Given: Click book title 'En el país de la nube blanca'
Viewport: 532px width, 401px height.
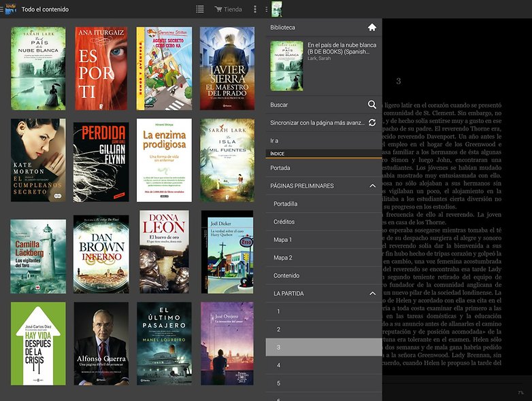Looking at the screenshot, I should point(342,48).
